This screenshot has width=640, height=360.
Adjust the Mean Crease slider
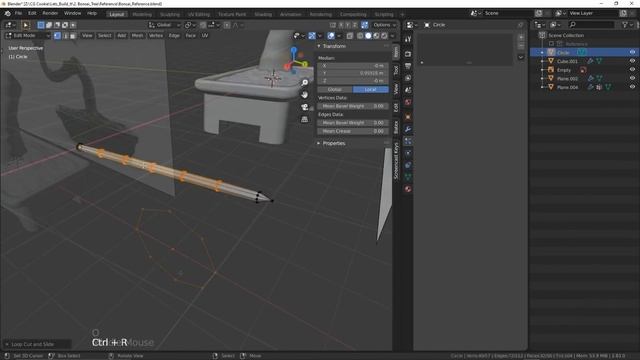(x=353, y=131)
